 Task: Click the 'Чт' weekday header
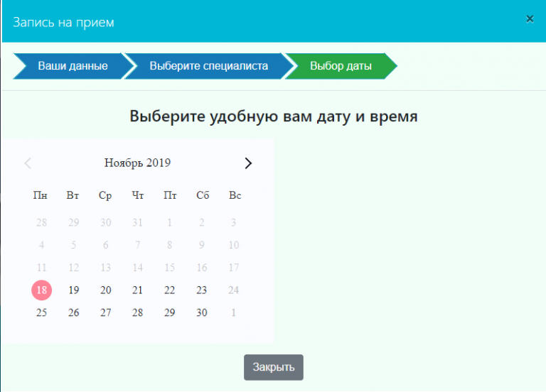click(137, 195)
